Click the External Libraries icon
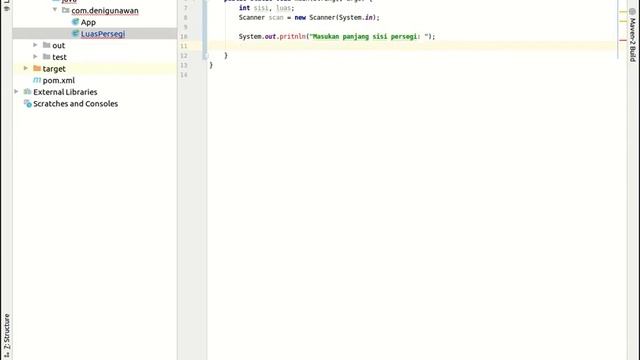The image size is (640, 360). click(x=28, y=91)
